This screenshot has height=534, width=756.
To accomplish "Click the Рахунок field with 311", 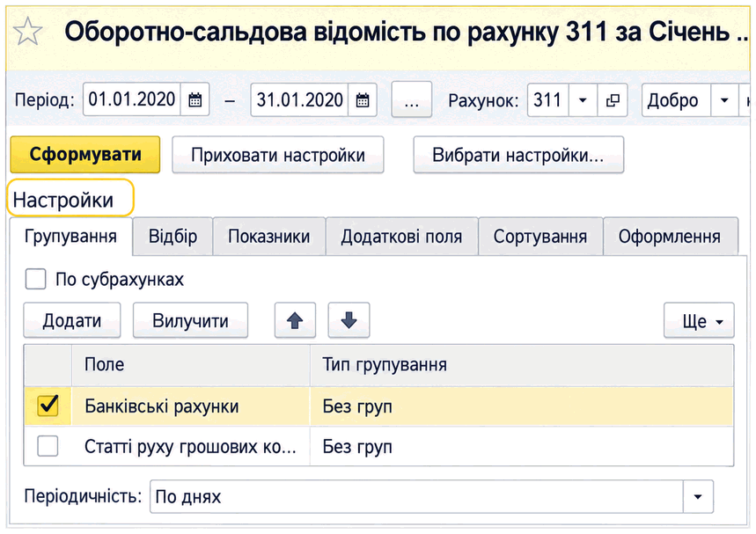I will (x=548, y=99).
